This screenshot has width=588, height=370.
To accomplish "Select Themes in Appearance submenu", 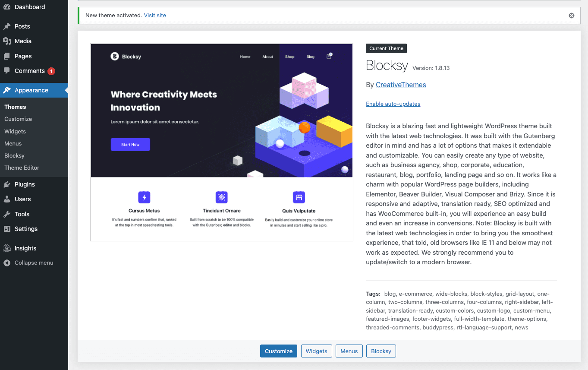I will (x=15, y=107).
